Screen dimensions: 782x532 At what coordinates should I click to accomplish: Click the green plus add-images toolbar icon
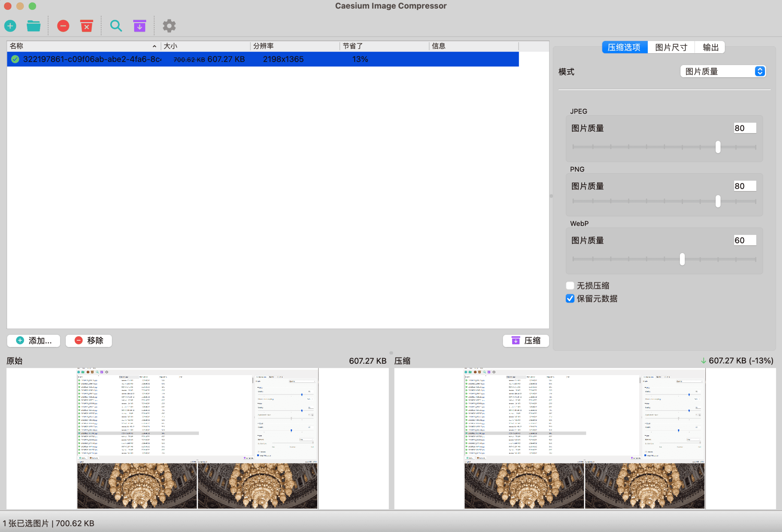(x=10, y=26)
